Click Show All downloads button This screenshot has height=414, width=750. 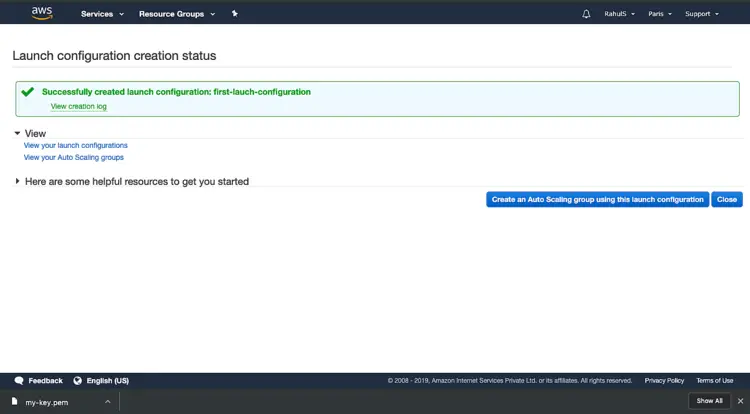[709, 401]
